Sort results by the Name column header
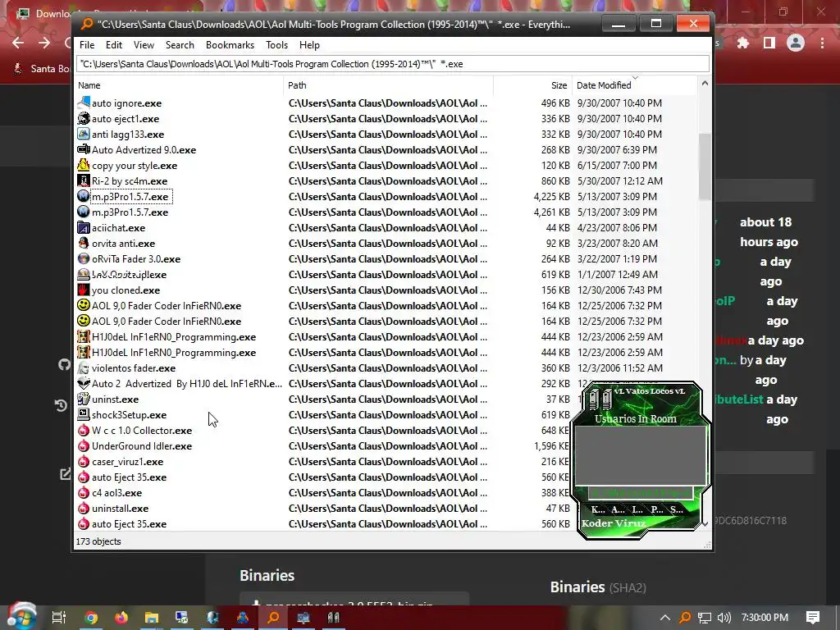 tap(179, 85)
